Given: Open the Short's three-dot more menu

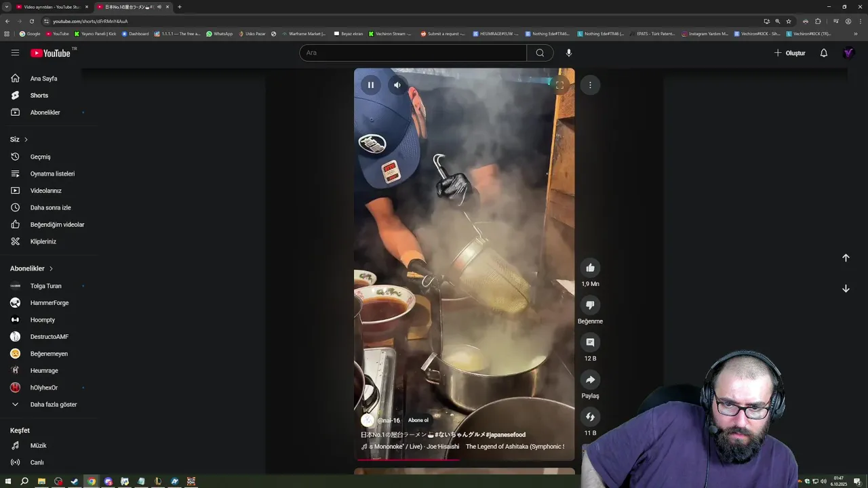Looking at the screenshot, I should pyautogui.click(x=590, y=85).
